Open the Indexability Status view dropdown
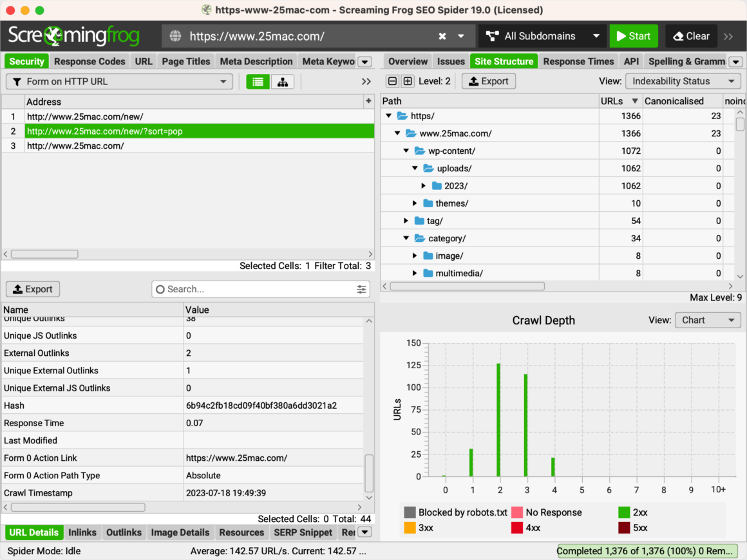747x560 pixels. (x=683, y=82)
